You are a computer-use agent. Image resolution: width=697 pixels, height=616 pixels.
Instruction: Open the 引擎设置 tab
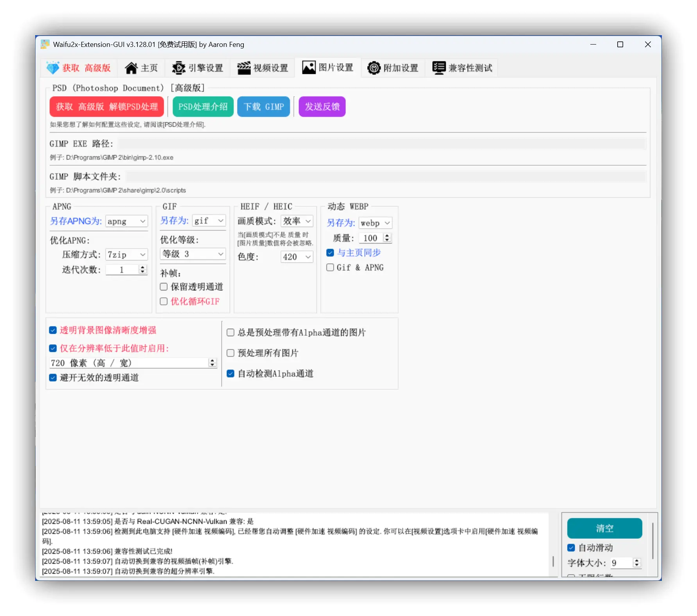(198, 68)
